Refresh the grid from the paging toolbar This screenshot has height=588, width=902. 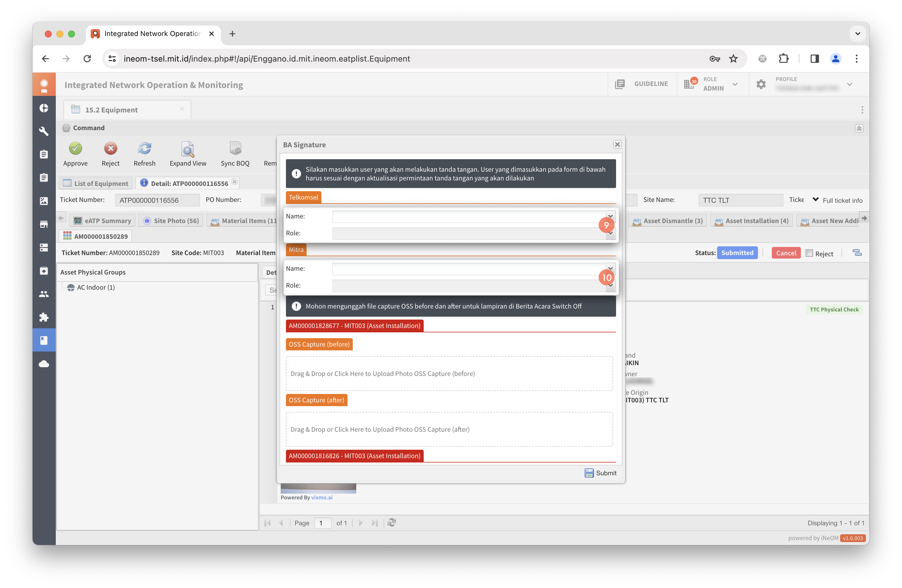click(x=392, y=523)
